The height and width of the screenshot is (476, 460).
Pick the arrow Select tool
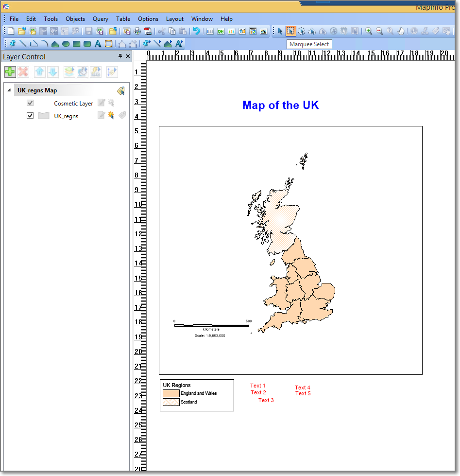click(280, 31)
